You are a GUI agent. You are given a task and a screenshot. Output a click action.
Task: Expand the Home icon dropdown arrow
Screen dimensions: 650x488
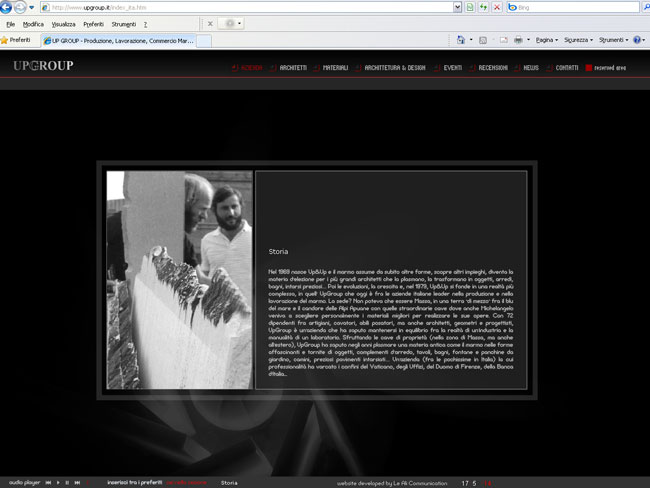[471, 40]
